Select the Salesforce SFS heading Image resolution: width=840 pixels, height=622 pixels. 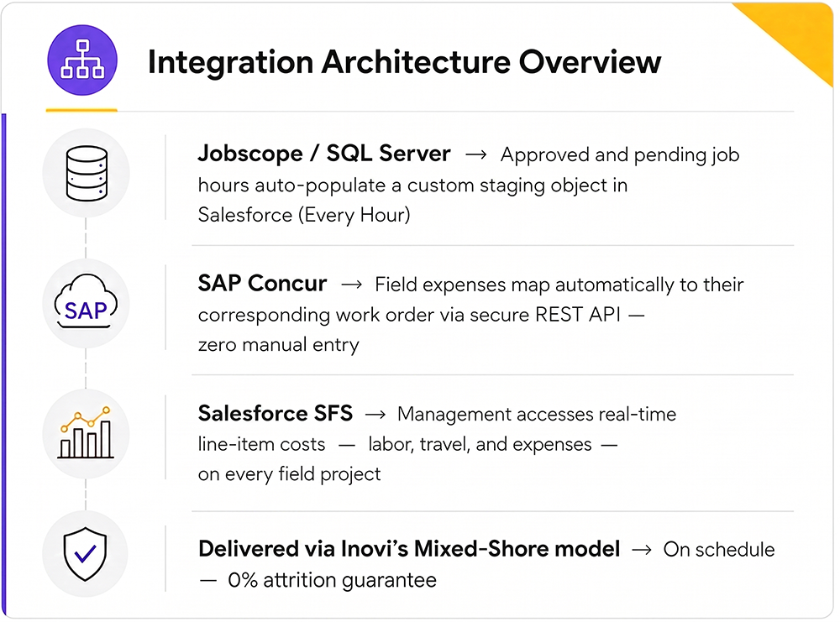pos(276,413)
